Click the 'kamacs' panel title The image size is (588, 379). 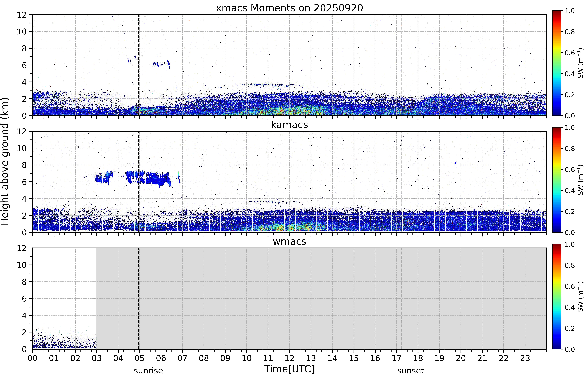pyautogui.click(x=289, y=125)
